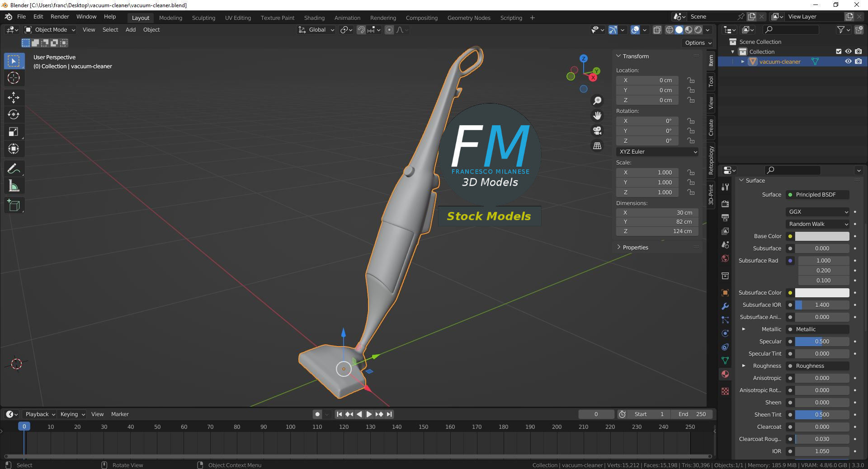Toggle proportional editing
This screenshot has width=868, height=469.
click(389, 30)
